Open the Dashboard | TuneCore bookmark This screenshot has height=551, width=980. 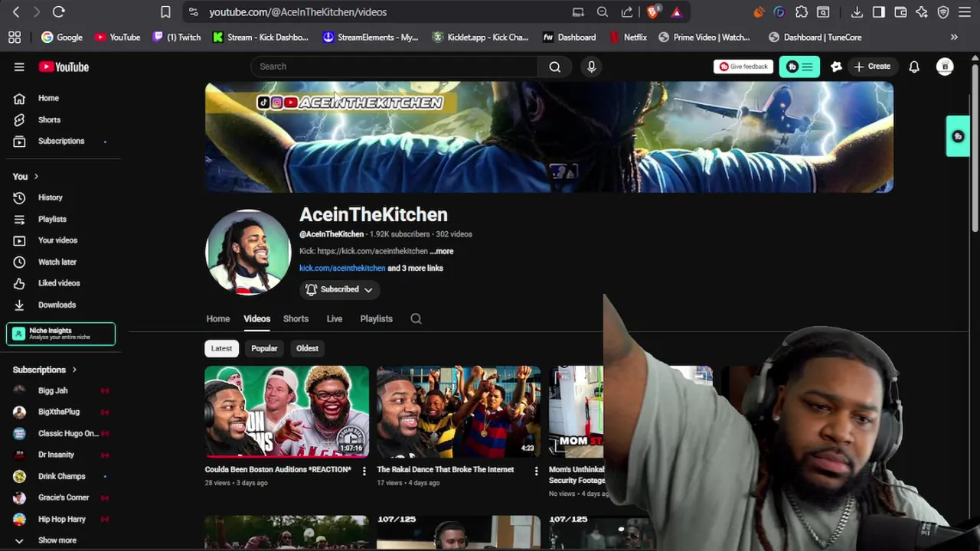(x=815, y=37)
